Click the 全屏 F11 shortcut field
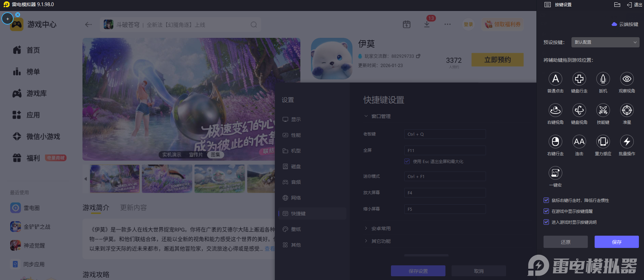Screen dimensions: 644x280 pos(445,150)
